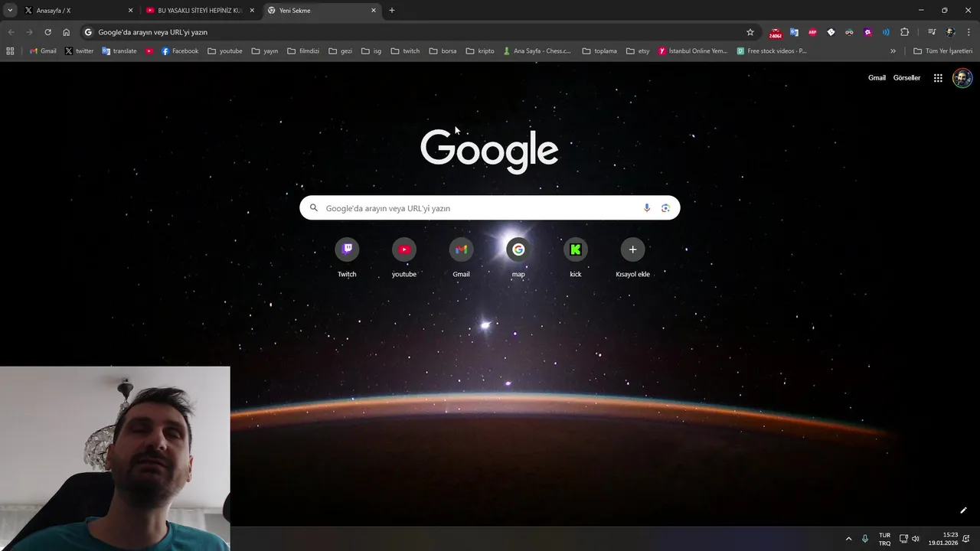The image size is (980, 551).
Task: Open a new tab with plus button
Action: pyautogui.click(x=392, y=11)
